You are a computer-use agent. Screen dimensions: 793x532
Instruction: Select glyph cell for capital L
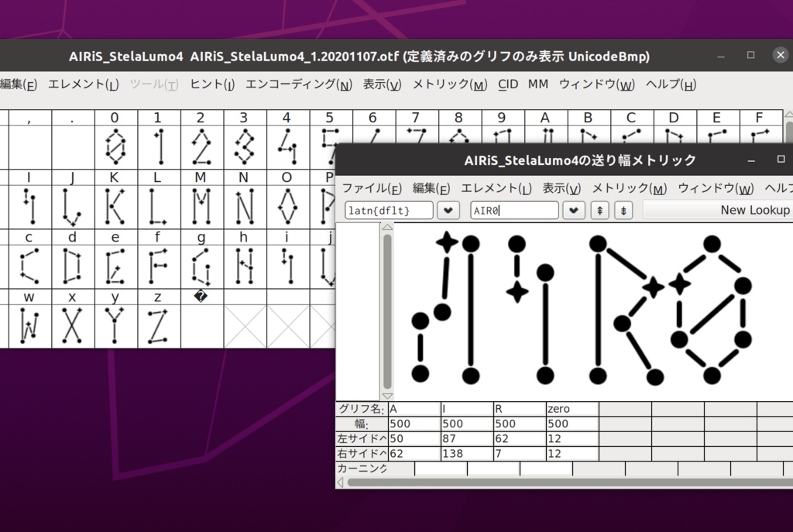tap(159, 207)
